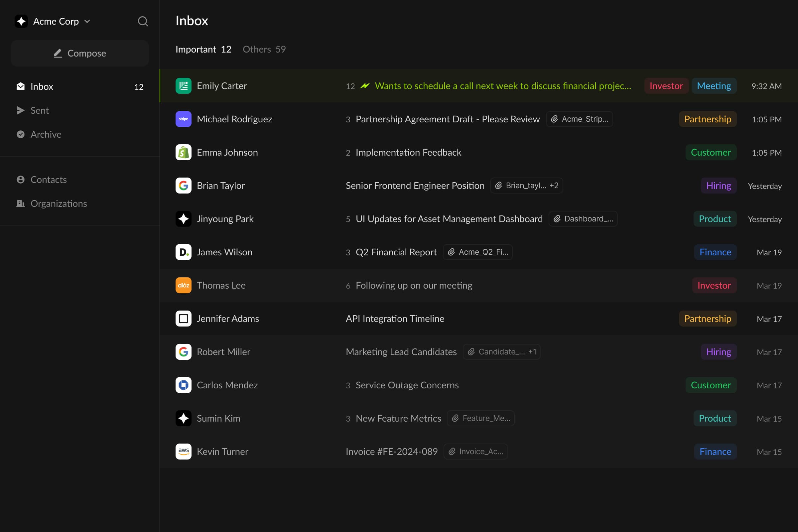Open 'Partnership Agreement Draft - Please Review' email
Image resolution: width=798 pixels, height=532 pixels.
(x=478, y=119)
